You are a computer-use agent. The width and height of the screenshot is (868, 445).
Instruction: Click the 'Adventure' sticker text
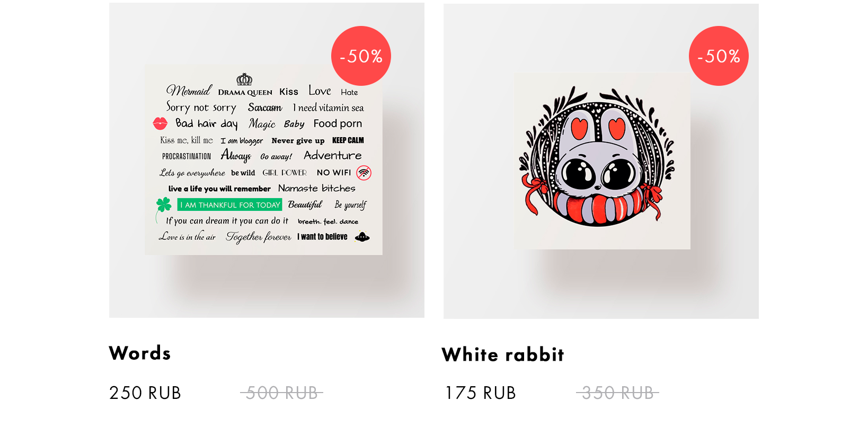point(333,155)
